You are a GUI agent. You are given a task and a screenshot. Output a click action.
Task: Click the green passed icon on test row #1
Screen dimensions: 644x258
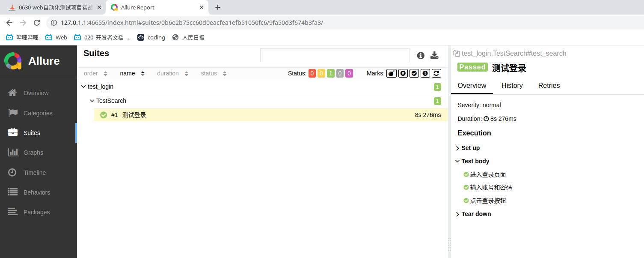(x=104, y=115)
